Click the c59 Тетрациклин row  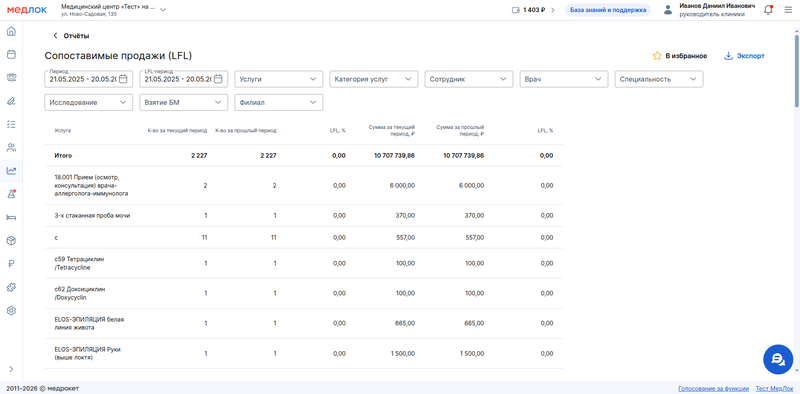coord(304,263)
